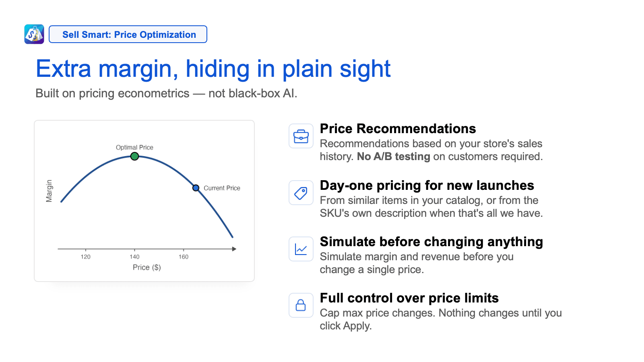Select the green Optimal Price point
644x362 pixels.
[x=135, y=156]
